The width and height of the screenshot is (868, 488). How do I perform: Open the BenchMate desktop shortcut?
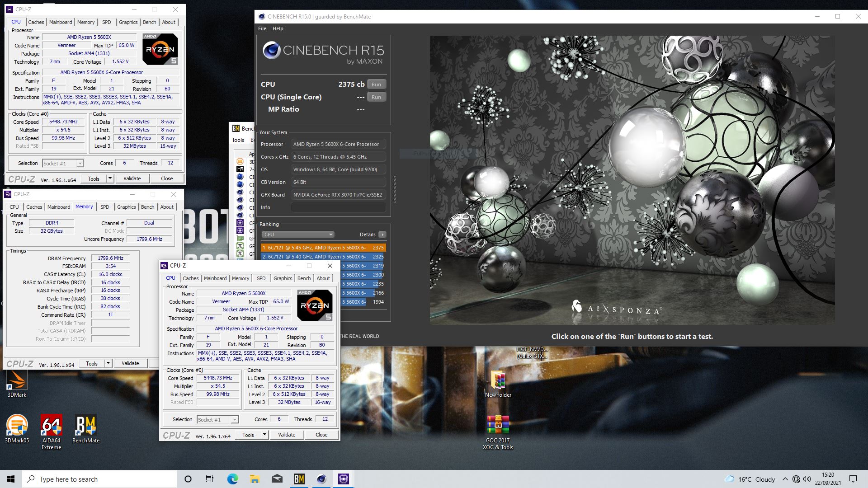86,429
